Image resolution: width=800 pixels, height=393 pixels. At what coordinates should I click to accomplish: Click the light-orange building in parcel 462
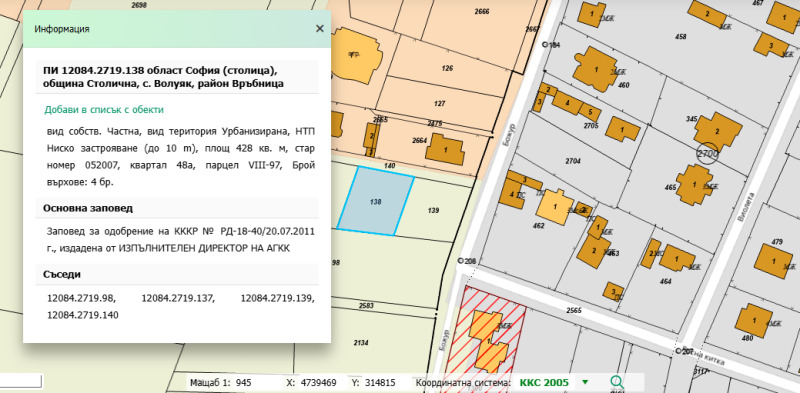555,207
